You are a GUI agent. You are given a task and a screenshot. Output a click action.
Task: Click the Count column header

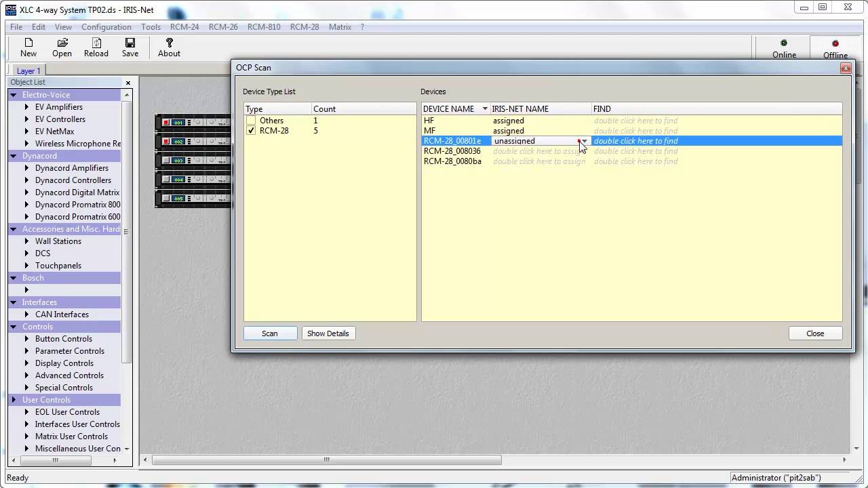[x=363, y=108]
